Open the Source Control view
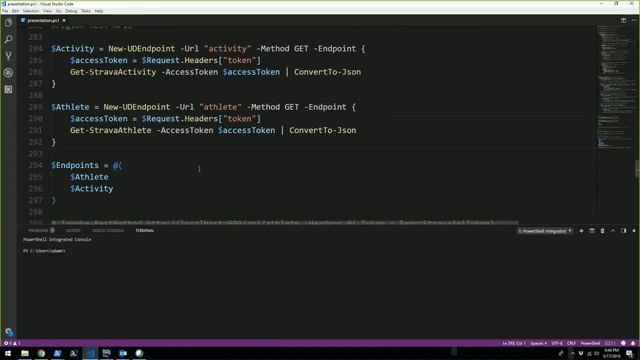The height and width of the screenshot is (360, 640). tap(8, 56)
